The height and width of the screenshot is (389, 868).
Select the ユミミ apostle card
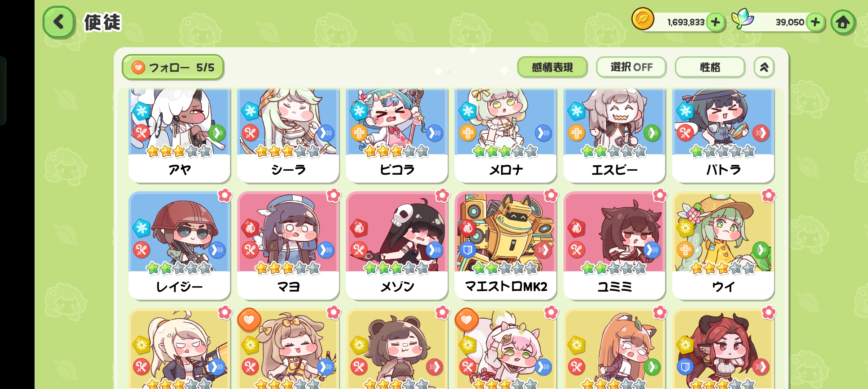point(614,246)
